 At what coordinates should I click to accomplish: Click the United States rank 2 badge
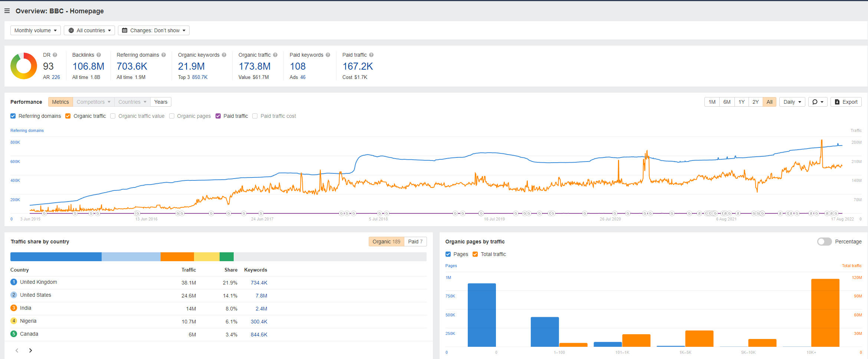(x=14, y=295)
